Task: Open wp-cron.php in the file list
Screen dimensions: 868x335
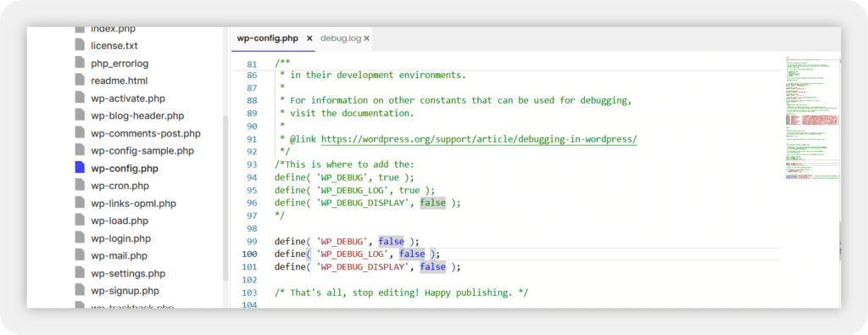Action: coord(120,186)
